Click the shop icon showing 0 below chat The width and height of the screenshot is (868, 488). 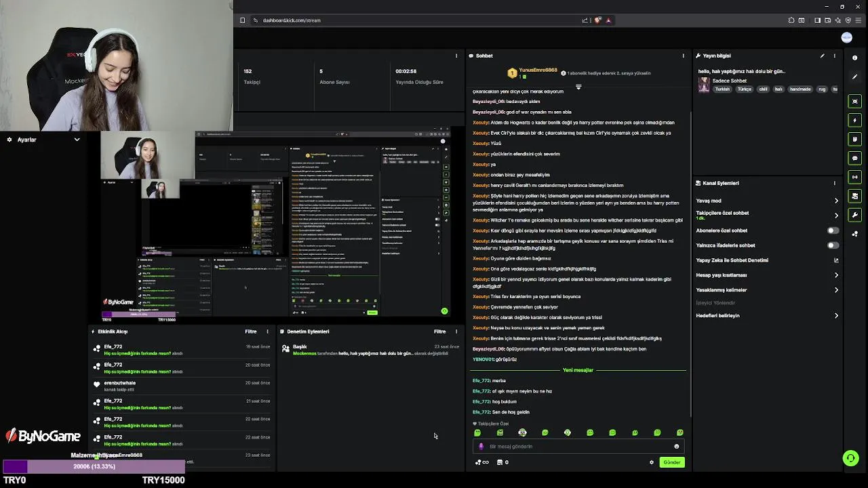502,462
